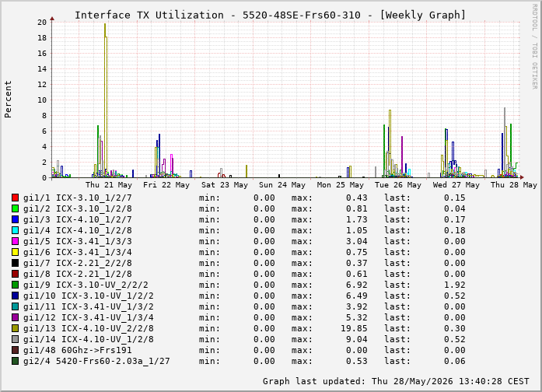Click the teal swatch for gi1/11 ICX-3.41-UV_1/3/2
542x392 pixels.
pos(15,306)
